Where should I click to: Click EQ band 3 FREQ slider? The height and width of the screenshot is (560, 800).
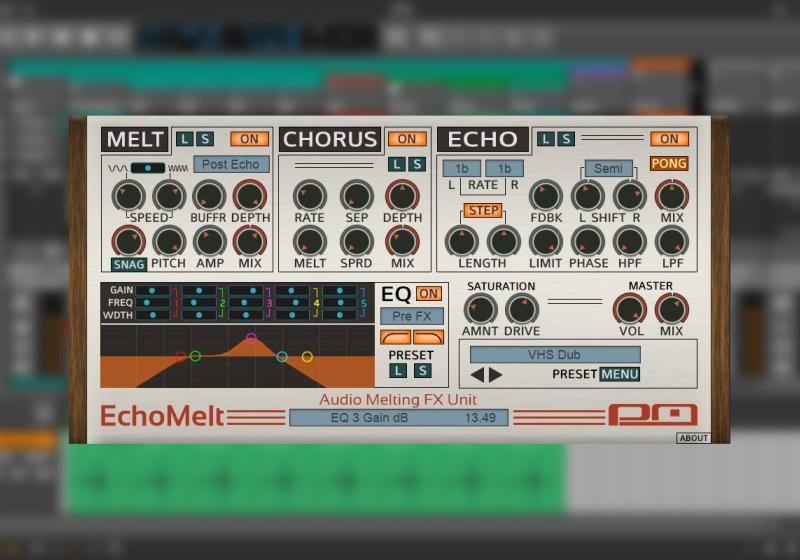coord(246,302)
